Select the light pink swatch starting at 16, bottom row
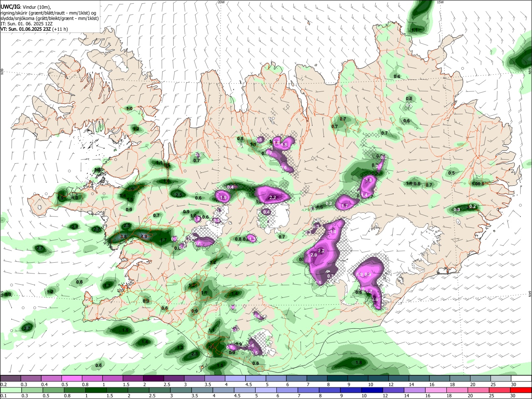The width and height of the screenshot is (532, 399). [x=436, y=390]
